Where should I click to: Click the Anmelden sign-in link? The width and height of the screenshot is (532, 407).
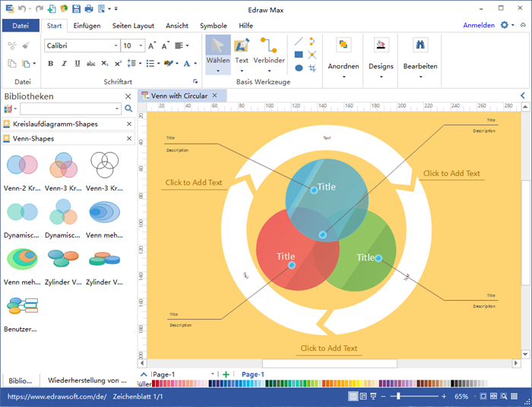point(479,26)
